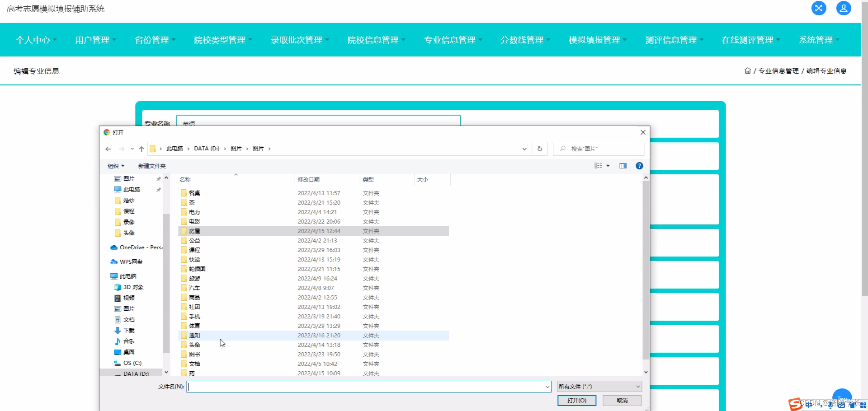Open the 用户管理 menu
Image resolution: width=868 pixels, height=411 pixels.
[x=95, y=40]
